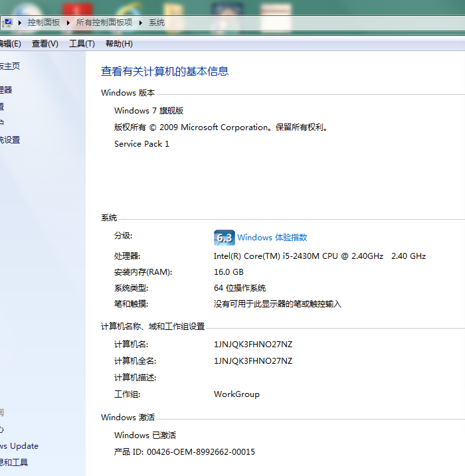Click the 分级: label
Viewport: 465px width, 476px height.
click(x=124, y=236)
